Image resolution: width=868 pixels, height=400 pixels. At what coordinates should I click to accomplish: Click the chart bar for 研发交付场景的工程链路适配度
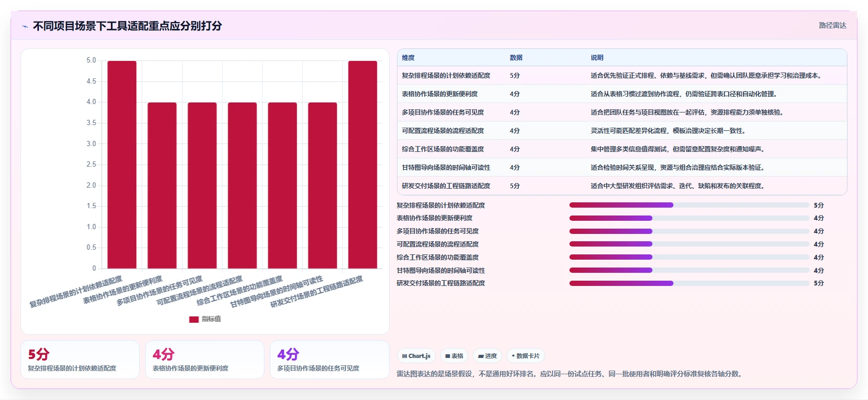pos(363,165)
